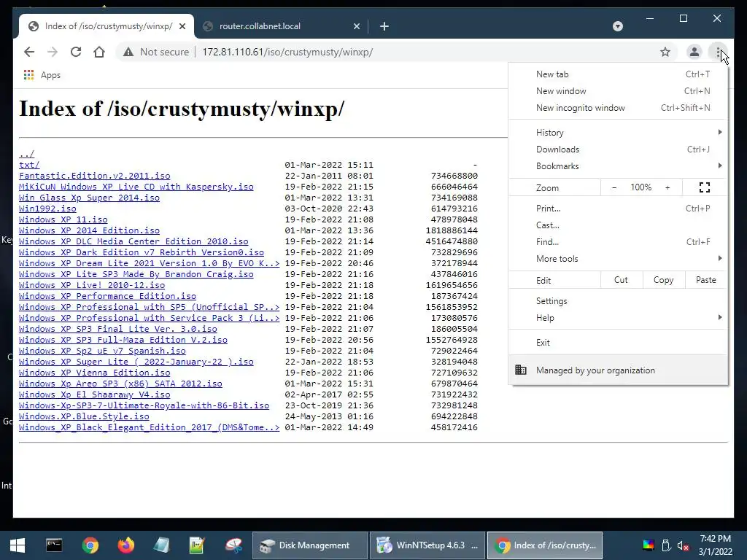This screenshot has height=560, width=747.
Task: Open Win1992.iso link
Action: click(x=47, y=209)
